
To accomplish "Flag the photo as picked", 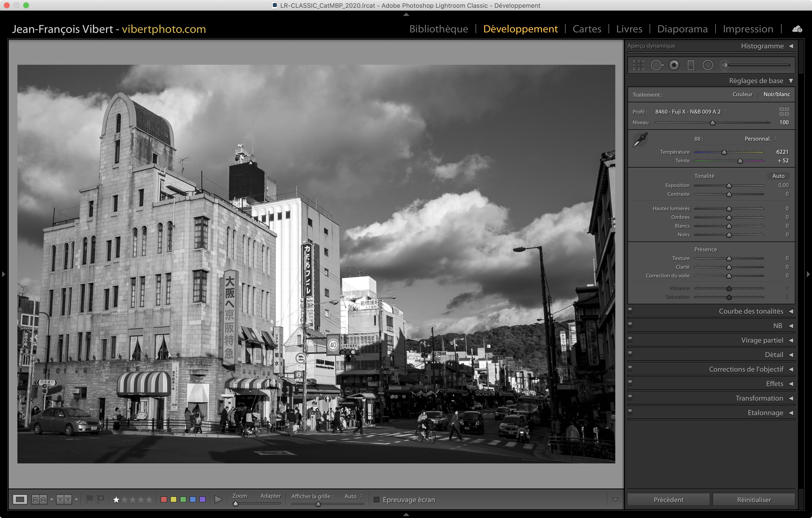I will [89, 499].
